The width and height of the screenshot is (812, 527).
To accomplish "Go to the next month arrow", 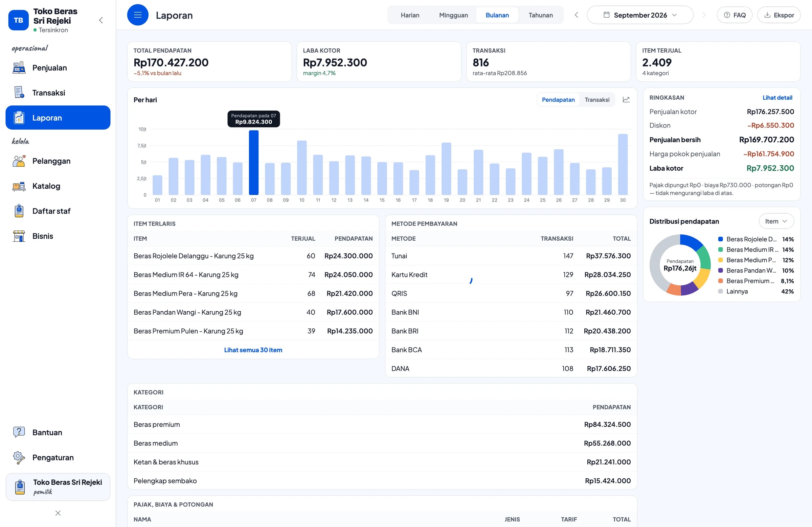I will [703, 15].
